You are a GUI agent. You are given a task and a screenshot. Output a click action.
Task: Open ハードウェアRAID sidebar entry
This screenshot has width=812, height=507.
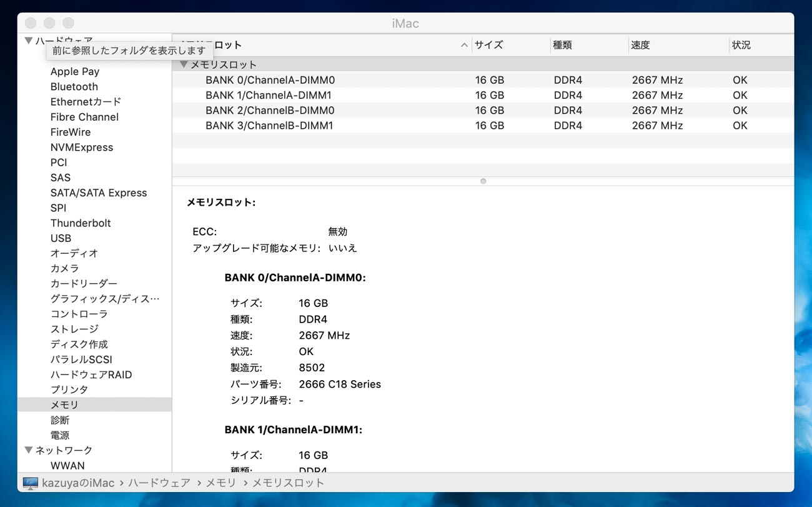(x=91, y=374)
